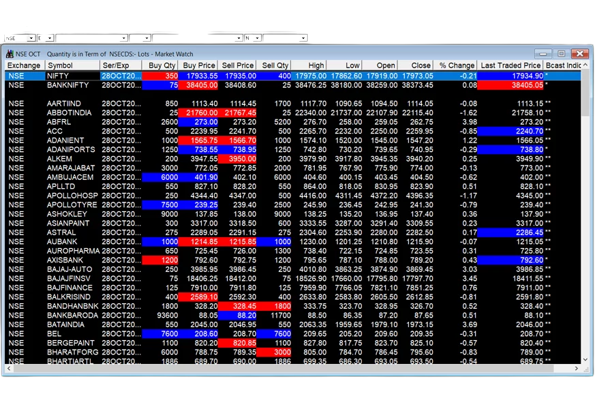Select the BANKNIFTY symbol row
Screen dimensions: 610x409
point(293,85)
